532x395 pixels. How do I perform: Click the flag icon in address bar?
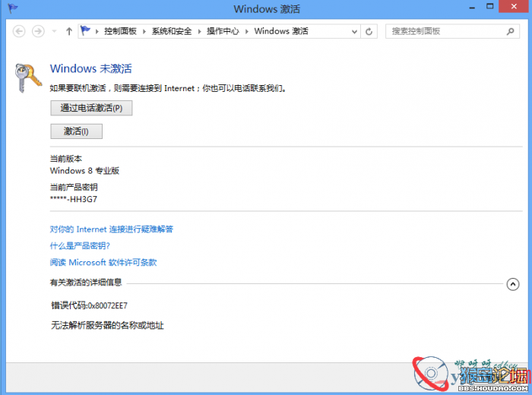point(85,31)
